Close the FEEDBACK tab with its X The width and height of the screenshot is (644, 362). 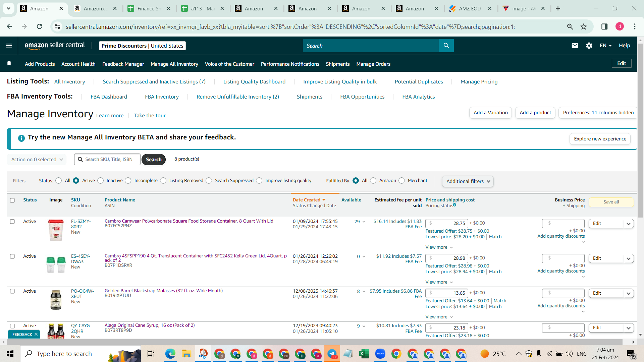click(x=36, y=335)
